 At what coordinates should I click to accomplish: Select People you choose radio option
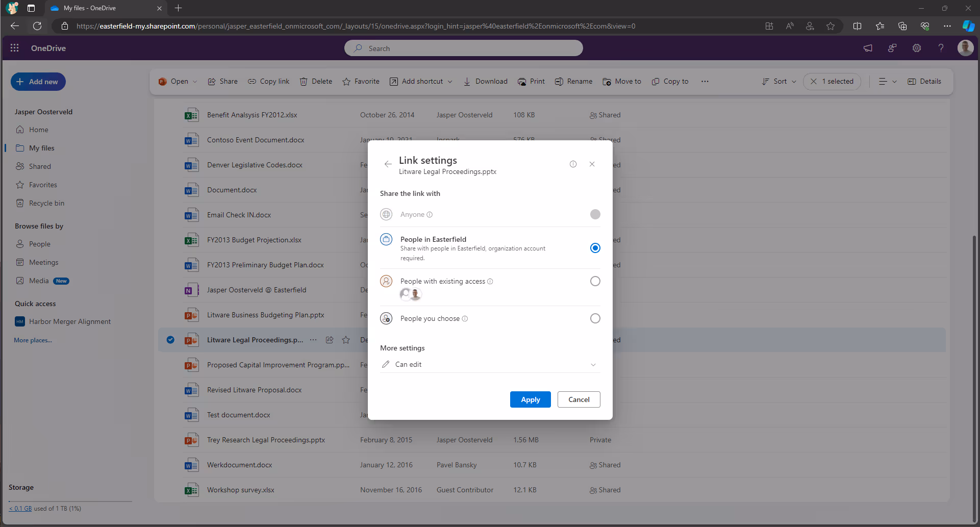click(595, 318)
